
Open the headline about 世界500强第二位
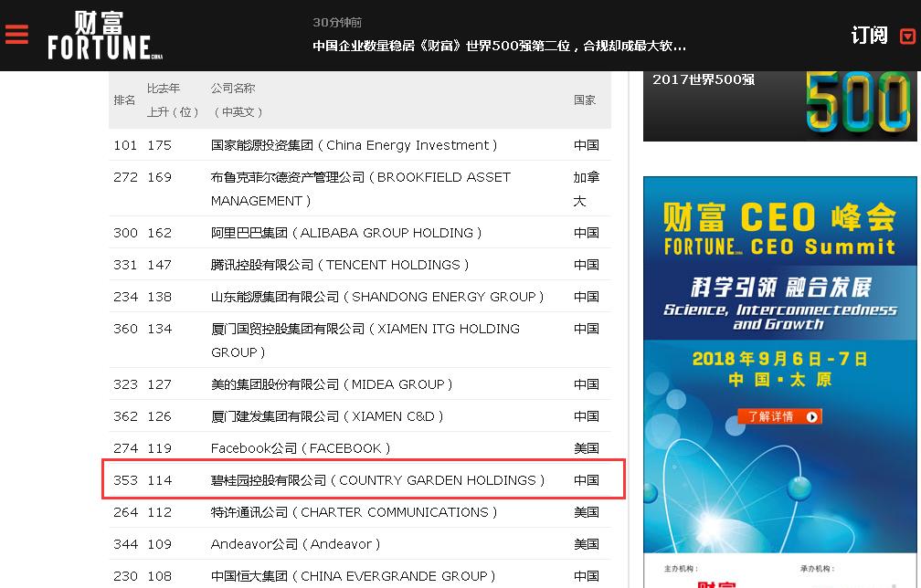pyautogui.click(x=499, y=46)
